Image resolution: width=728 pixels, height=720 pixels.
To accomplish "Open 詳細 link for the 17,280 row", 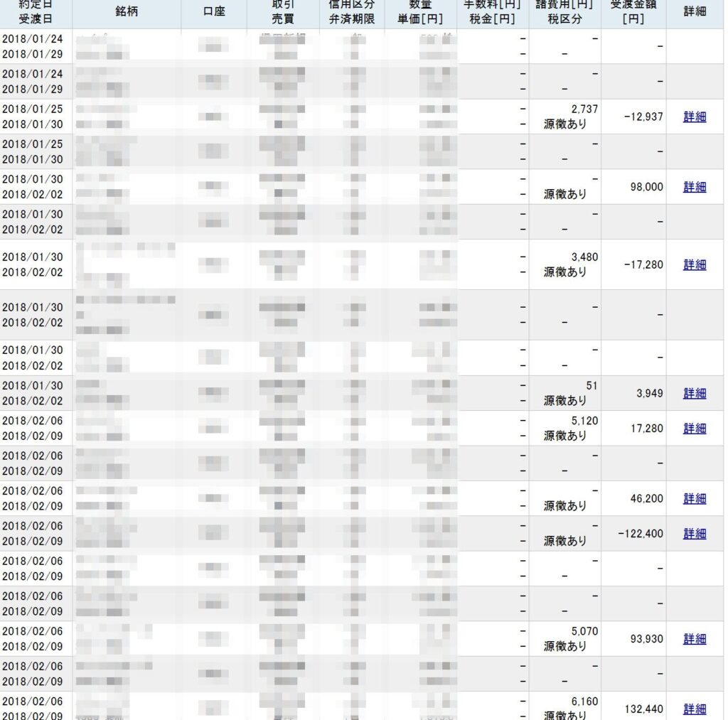I will (x=695, y=429).
